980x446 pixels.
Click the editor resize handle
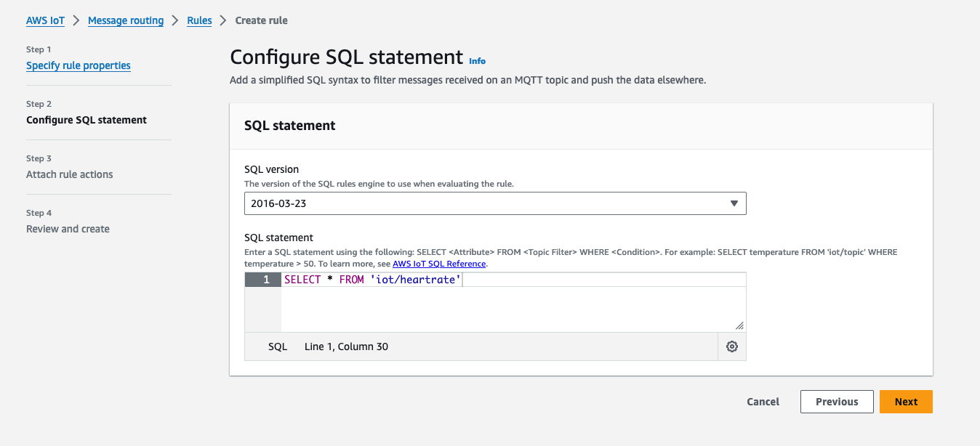(739, 326)
